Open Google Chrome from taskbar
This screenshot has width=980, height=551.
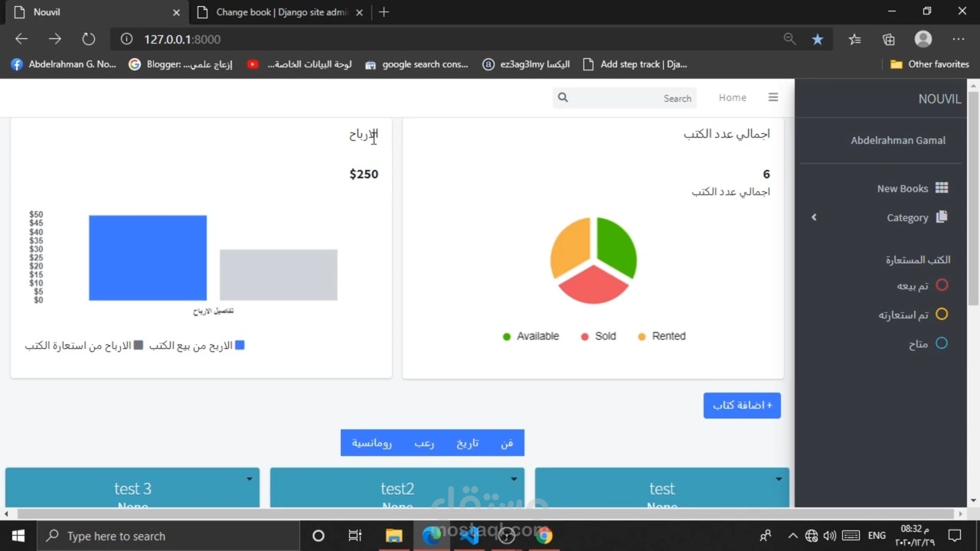tap(544, 536)
